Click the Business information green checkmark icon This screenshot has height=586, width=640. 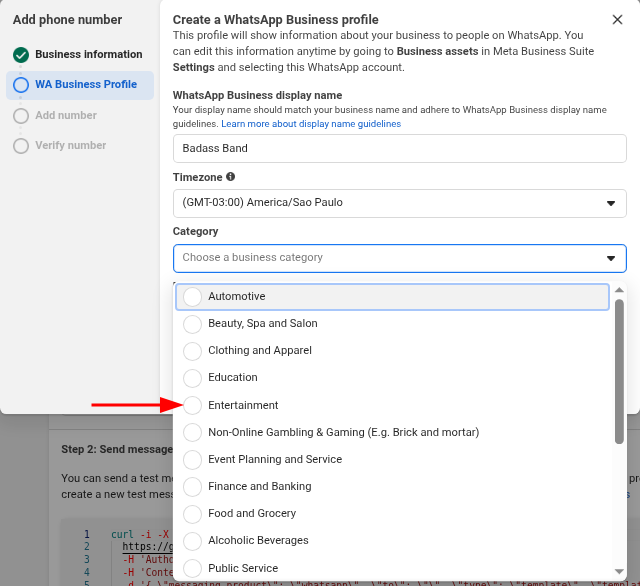click(21, 55)
